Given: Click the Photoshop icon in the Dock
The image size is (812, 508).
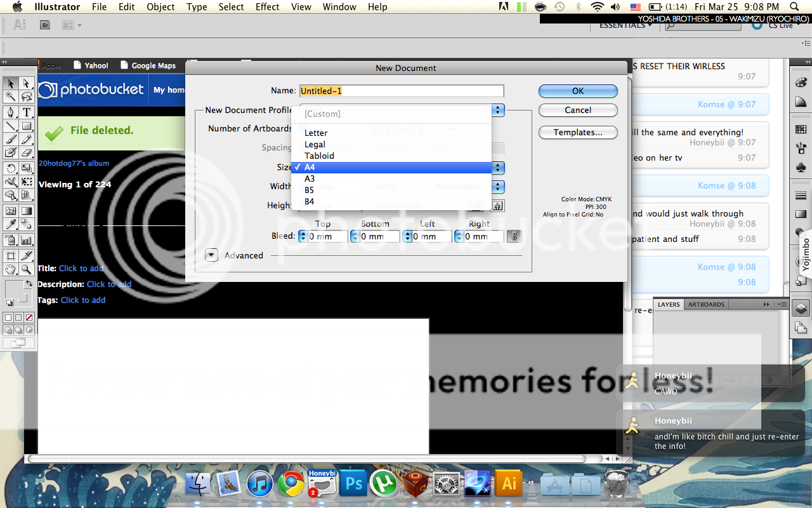Looking at the screenshot, I should pyautogui.click(x=353, y=485).
